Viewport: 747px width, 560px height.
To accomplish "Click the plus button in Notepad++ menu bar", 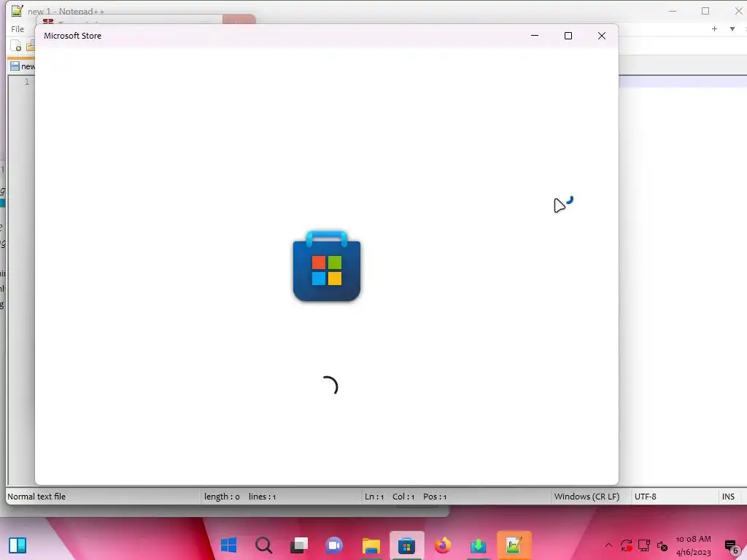I will [x=714, y=29].
